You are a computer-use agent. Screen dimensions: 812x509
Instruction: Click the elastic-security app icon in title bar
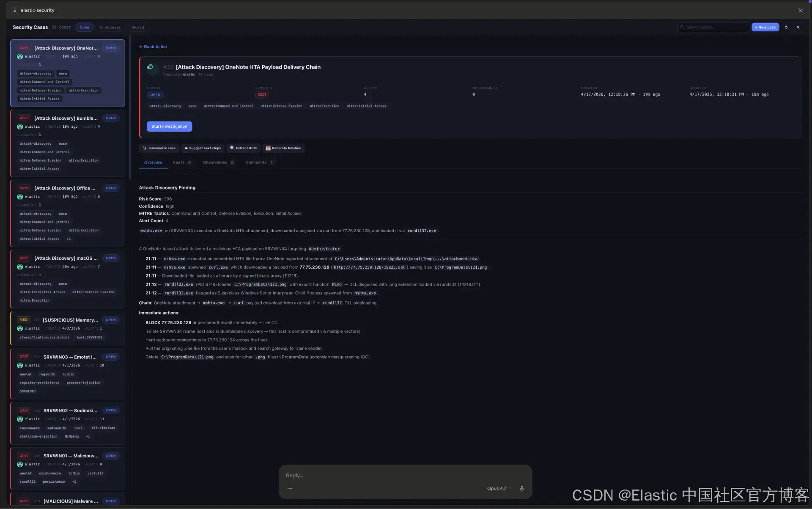tap(15, 10)
